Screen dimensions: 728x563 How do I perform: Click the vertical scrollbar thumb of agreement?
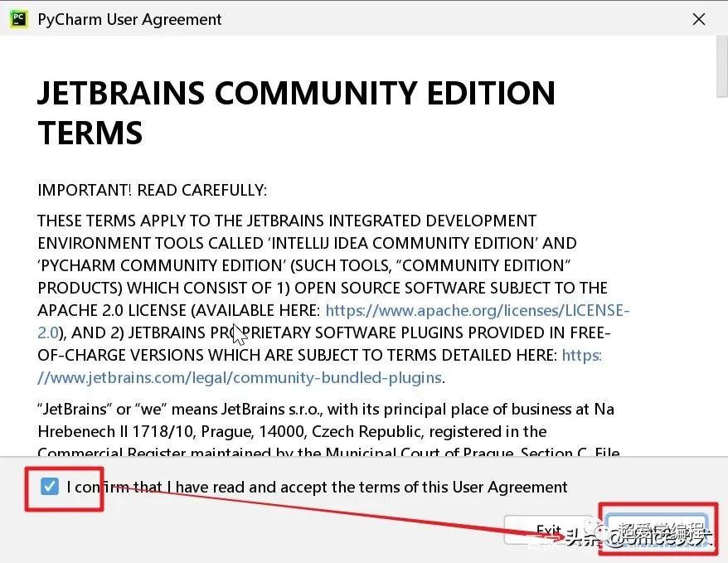click(x=722, y=66)
